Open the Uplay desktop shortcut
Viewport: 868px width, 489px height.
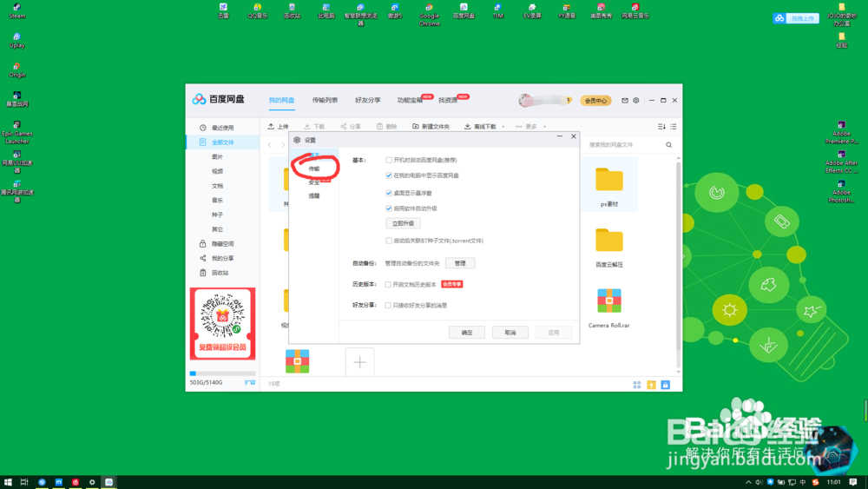coord(17,41)
